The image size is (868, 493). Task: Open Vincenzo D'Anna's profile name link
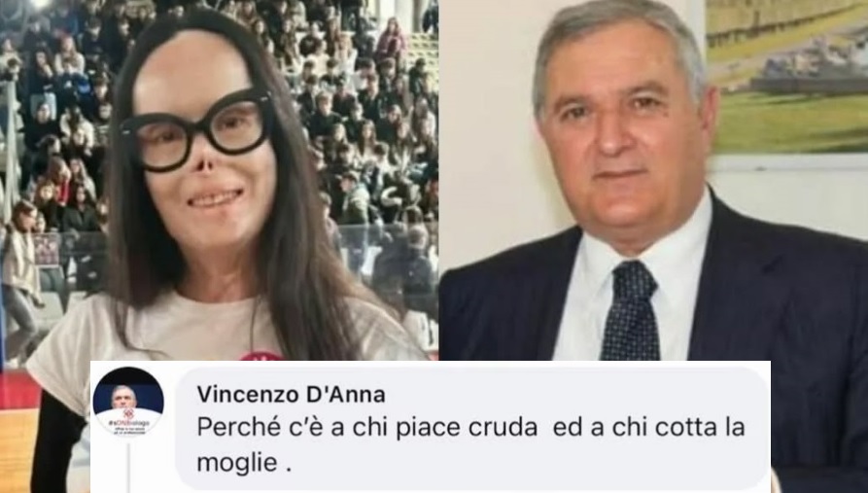click(x=291, y=395)
